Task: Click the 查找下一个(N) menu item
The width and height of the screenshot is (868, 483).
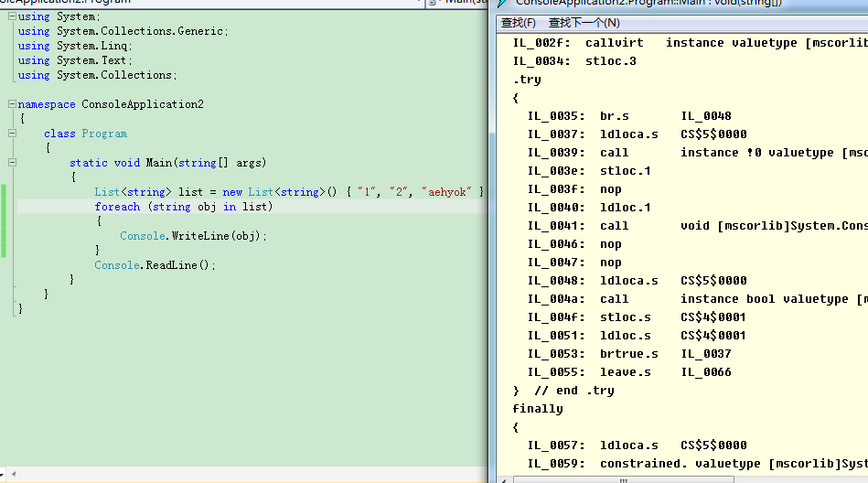Action: click(x=584, y=23)
